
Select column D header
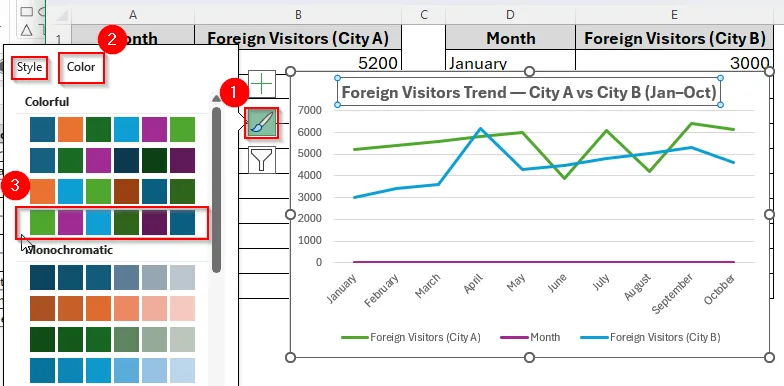(510, 15)
